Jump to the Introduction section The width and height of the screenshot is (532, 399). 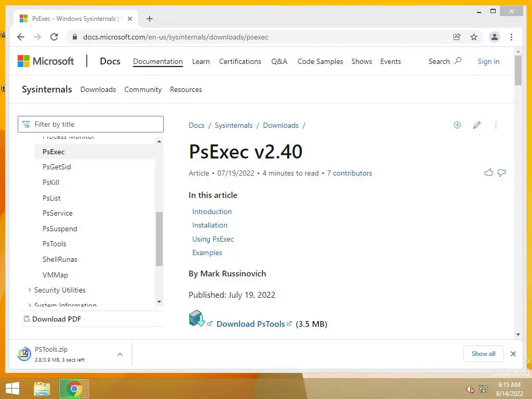212,211
